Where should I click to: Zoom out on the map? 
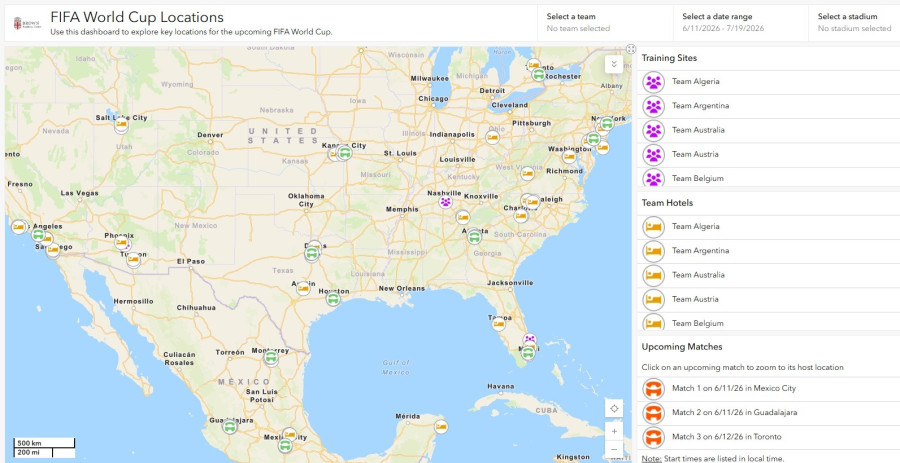pyautogui.click(x=614, y=449)
